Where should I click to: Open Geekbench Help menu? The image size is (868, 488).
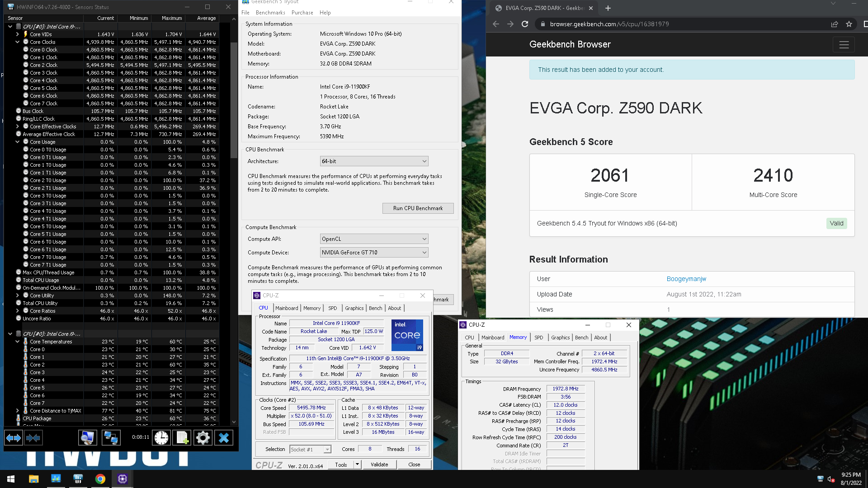pyautogui.click(x=325, y=13)
